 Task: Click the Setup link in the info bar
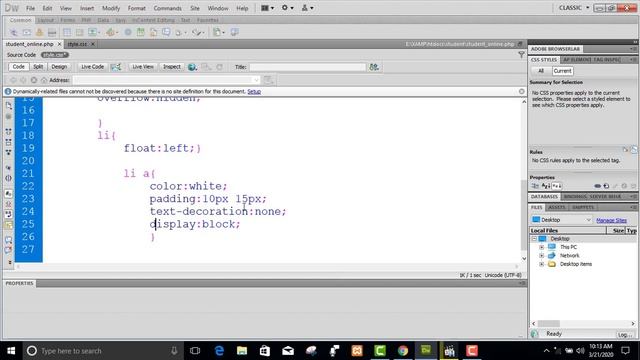pyautogui.click(x=254, y=91)
